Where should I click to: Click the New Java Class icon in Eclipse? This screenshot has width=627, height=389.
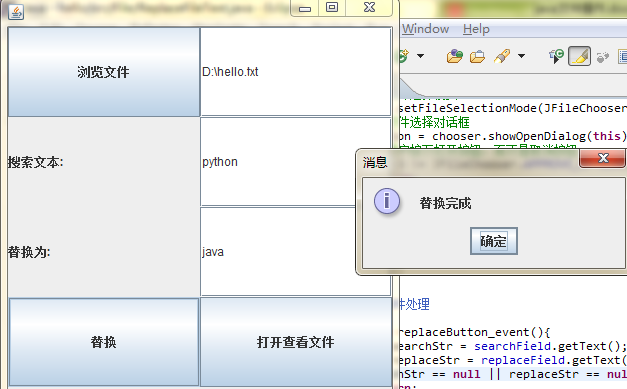coord(403,56)
